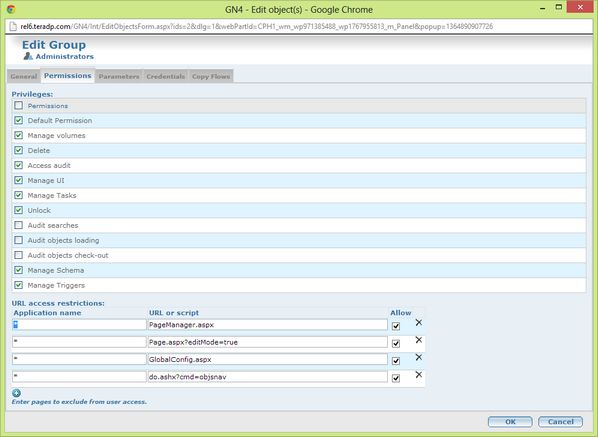Click the Allow column header
The width and height of the screenshot is (598, 437).
pyautogui.click(x=400, y=313)
